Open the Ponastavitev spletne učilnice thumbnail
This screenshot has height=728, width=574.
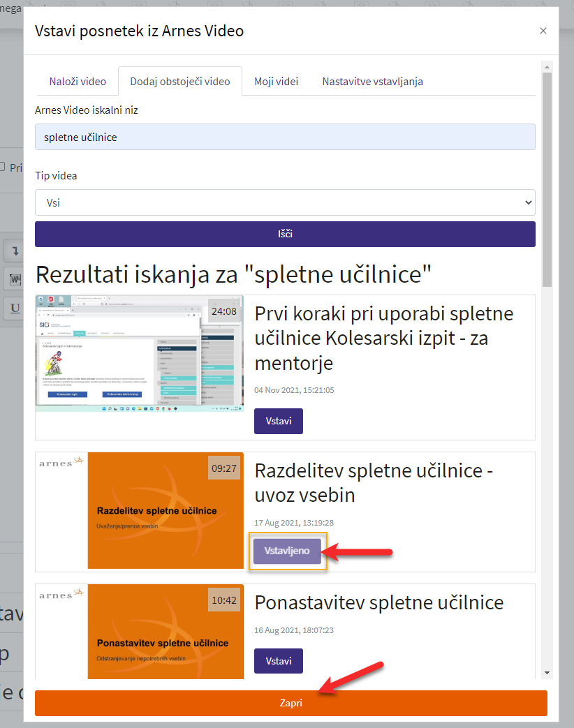(x=140, y=632)
